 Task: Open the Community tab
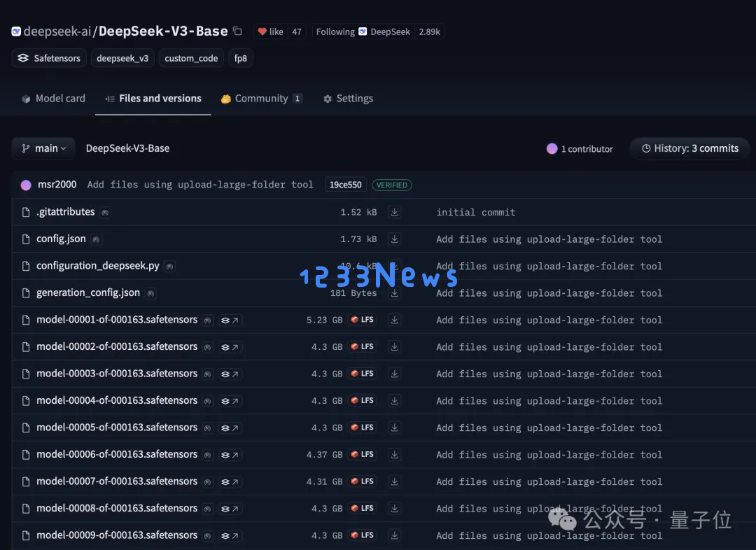pos(261,99)
